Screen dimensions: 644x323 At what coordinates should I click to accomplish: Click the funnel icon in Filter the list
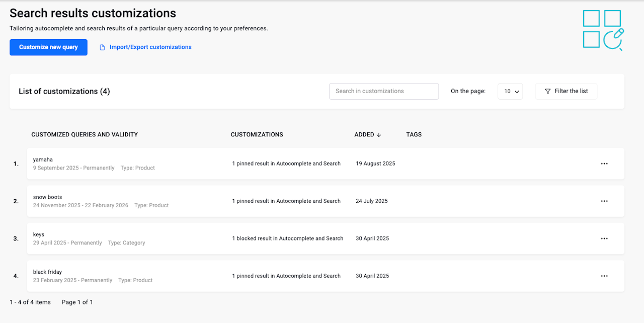point(548,92)
